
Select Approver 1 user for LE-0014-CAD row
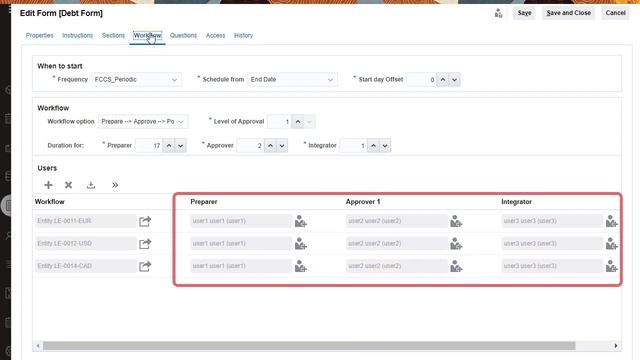click(456, 266)
